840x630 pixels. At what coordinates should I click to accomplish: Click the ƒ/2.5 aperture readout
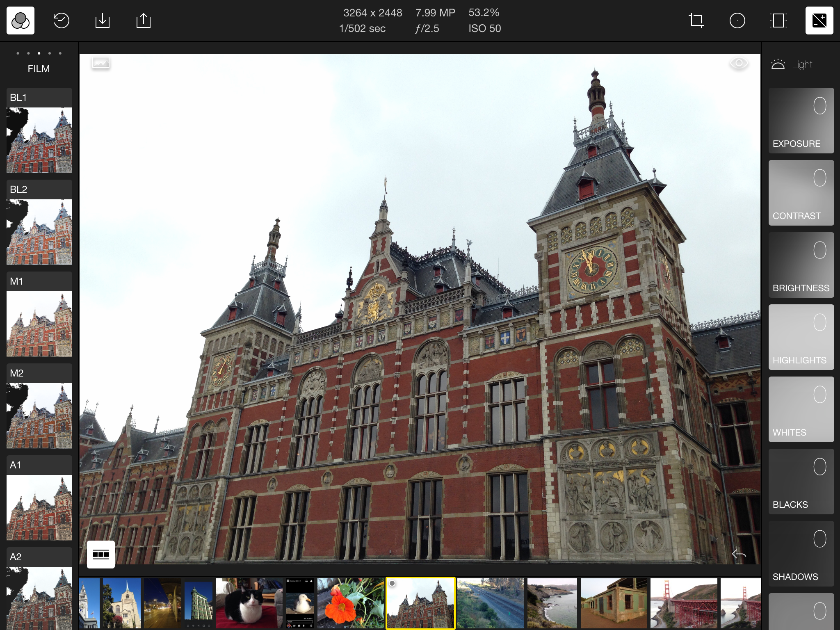coord(427,28)
